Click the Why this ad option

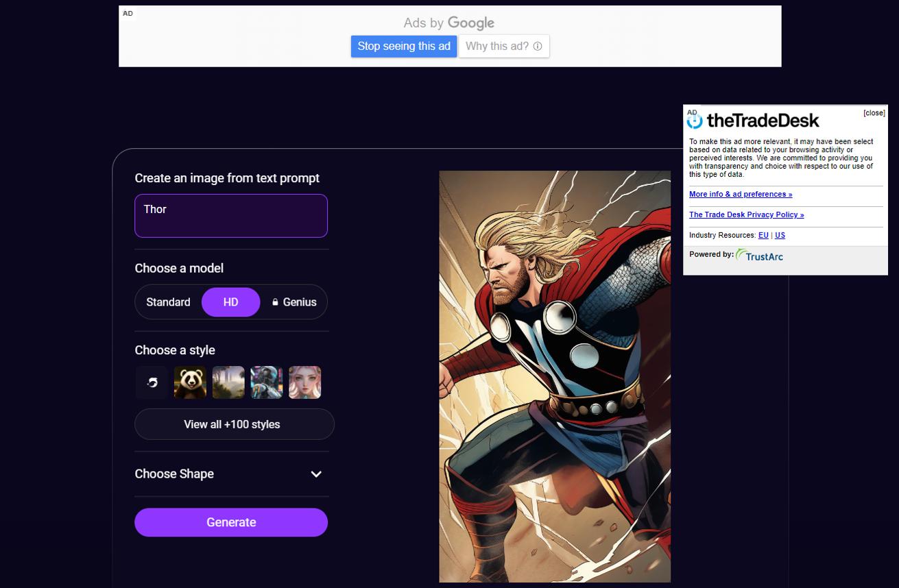tap(497, 46)
